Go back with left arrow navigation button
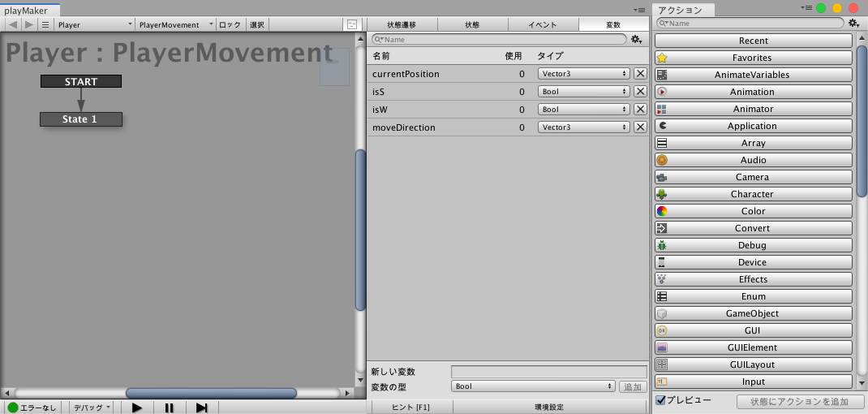Screen dimensions: 868x414 click(13, 24)
